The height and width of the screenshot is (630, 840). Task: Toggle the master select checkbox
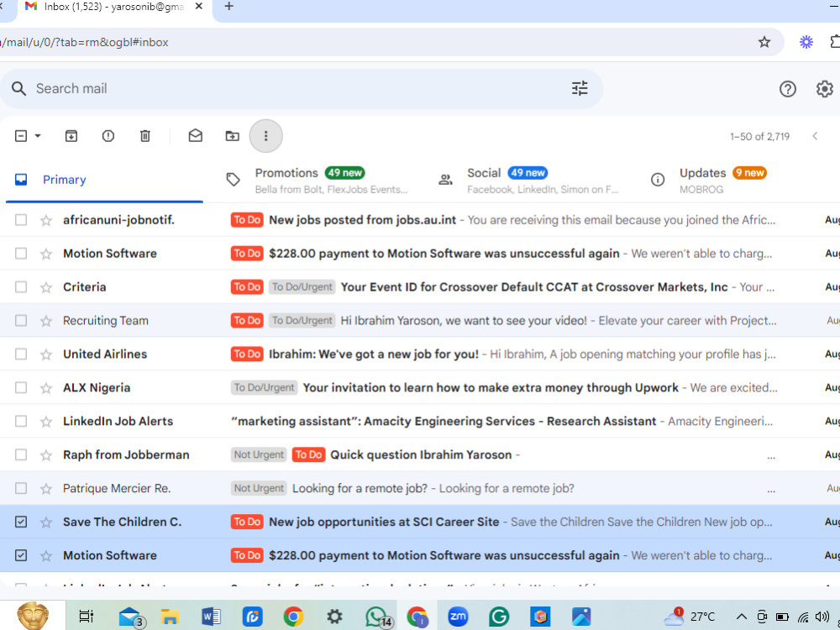pyautogui.click(x=21, y=136)
